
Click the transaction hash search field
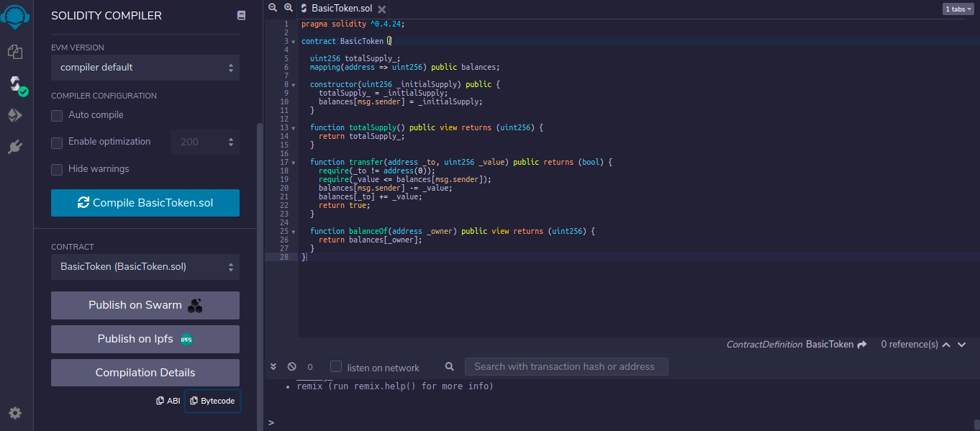(x=566, y=367)
